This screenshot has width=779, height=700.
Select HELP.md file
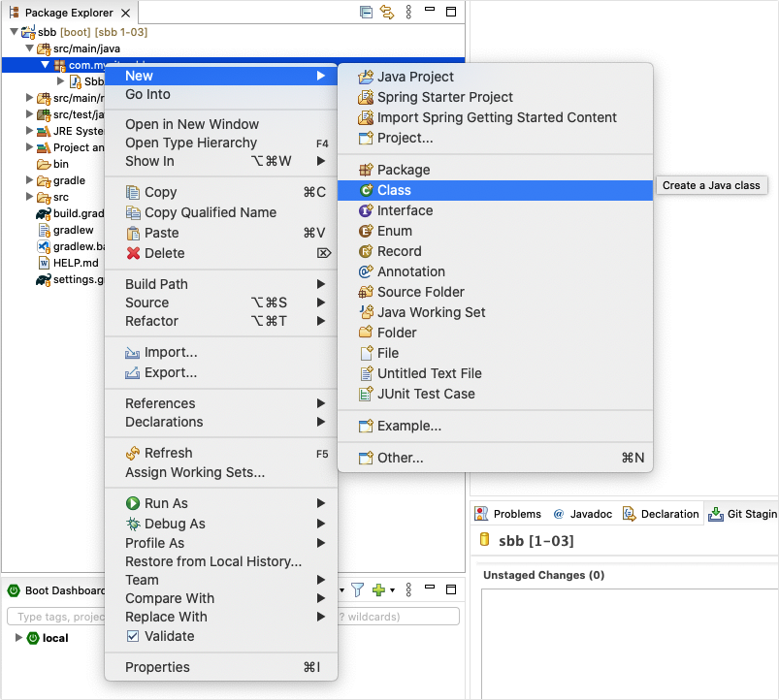pos(69,263)
